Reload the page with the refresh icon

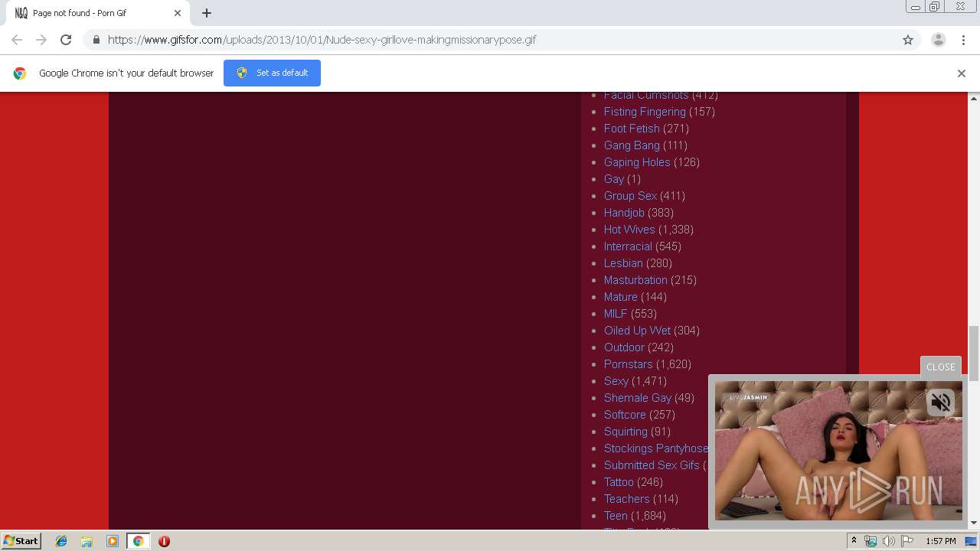[66, 40]
